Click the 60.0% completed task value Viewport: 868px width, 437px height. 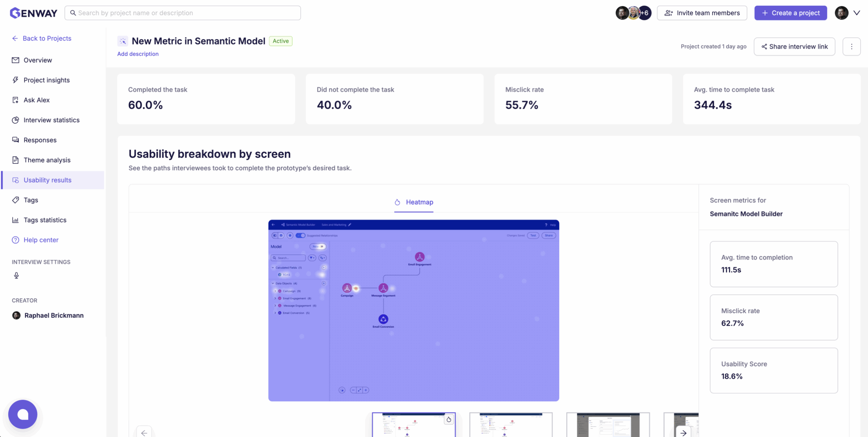click(145, 105)
